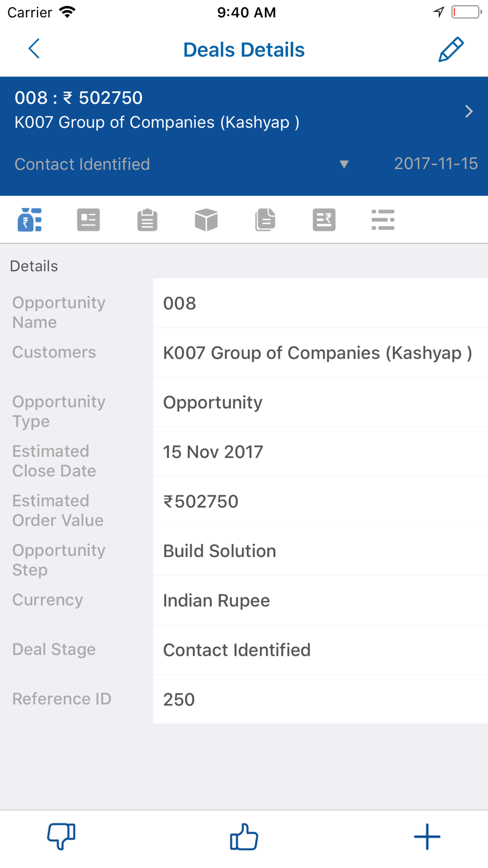
Task: Open the rupee quotation tab icon
Action: [324, 220]
